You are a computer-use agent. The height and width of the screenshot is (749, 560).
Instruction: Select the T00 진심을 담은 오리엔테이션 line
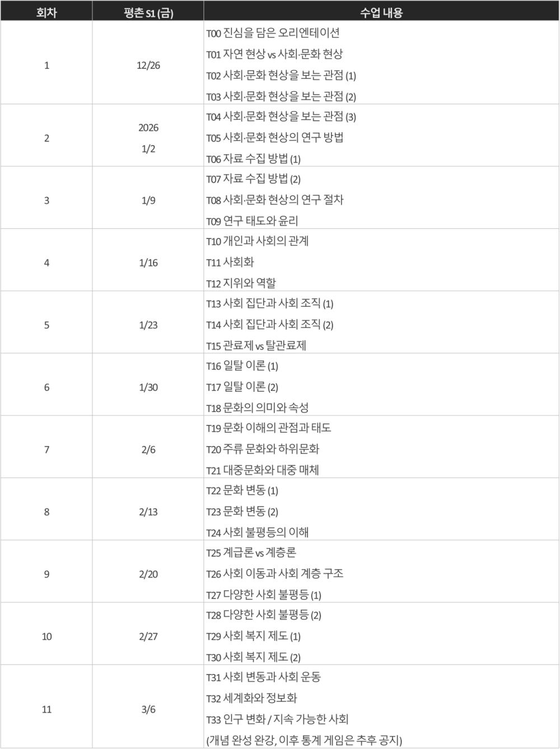click(273, 33)
